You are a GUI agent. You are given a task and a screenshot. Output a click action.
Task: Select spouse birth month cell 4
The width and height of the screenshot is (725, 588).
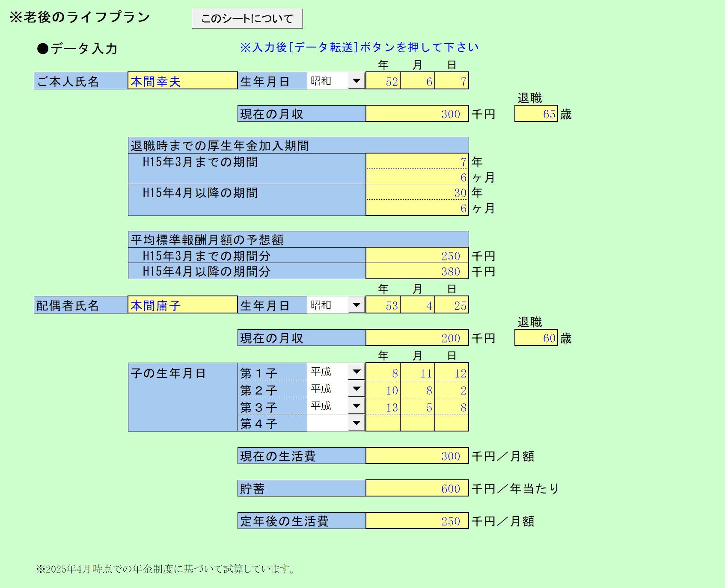tap(418, 305)
